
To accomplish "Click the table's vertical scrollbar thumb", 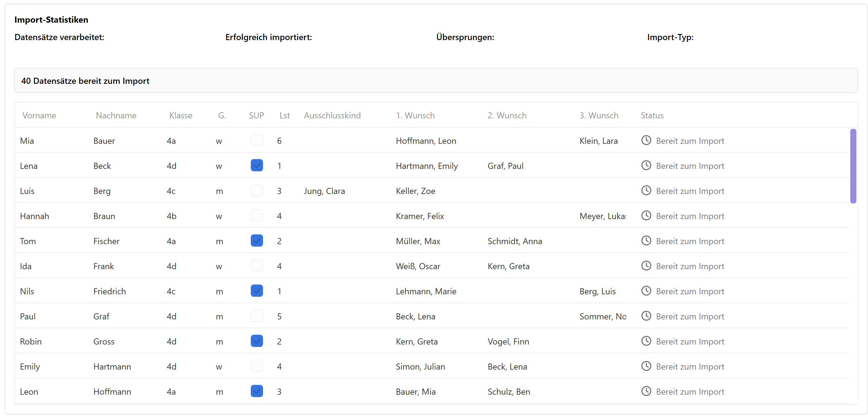I will 853,166.
